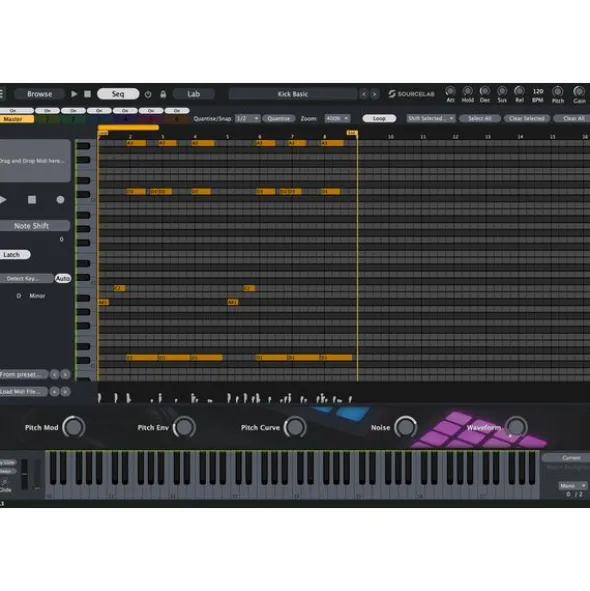Click the Pitch Curve knob

(295, 427)
